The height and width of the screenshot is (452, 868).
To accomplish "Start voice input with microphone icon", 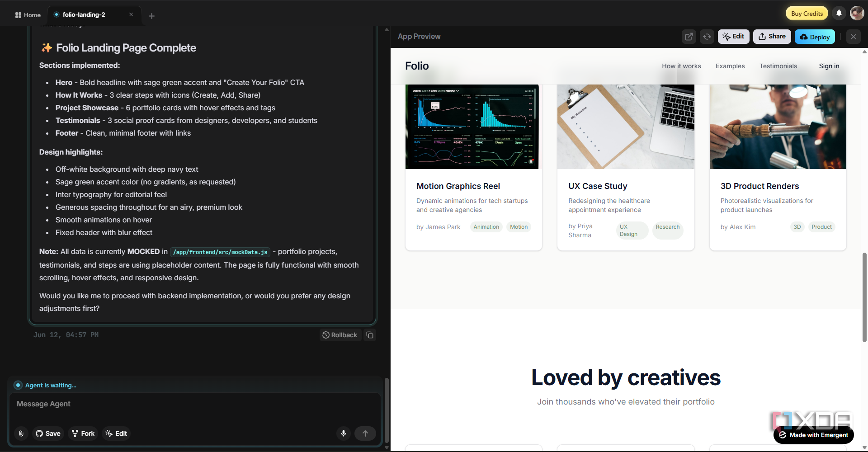I will 344,433.
